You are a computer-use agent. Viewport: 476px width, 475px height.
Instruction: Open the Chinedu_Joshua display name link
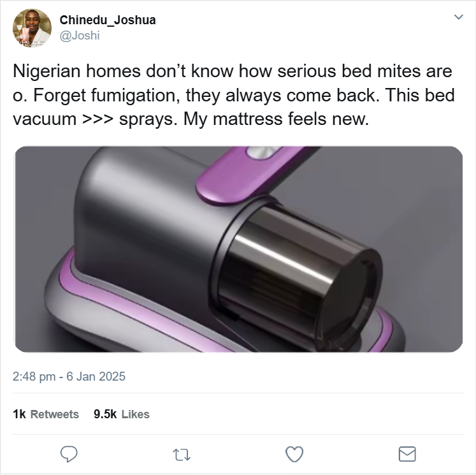(x=108, y=20)
